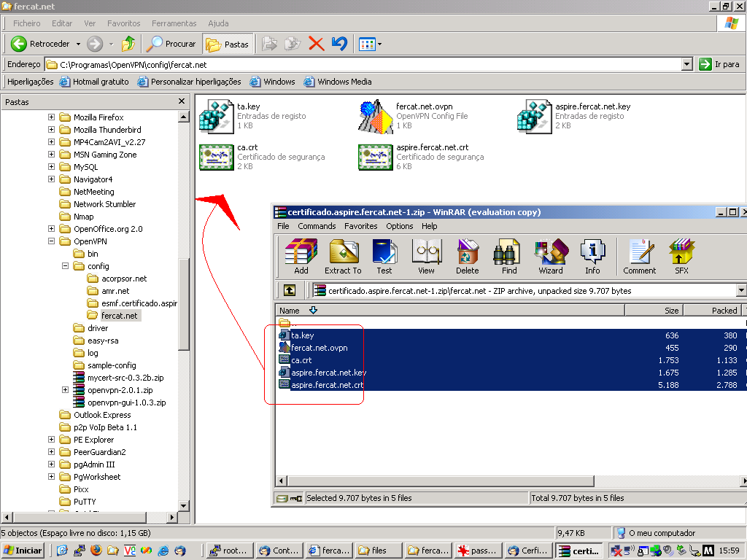Collapse the OpenVPN folder tree node
Image resolution: width=747 pixels, height=560 pixels.
coord(52,241)
